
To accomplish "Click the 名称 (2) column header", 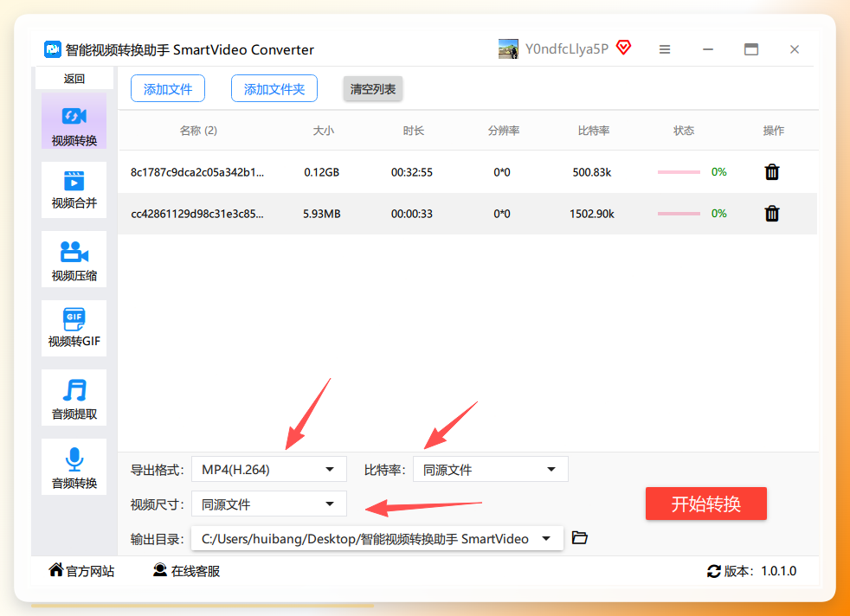I will click(x=198, y=131).
